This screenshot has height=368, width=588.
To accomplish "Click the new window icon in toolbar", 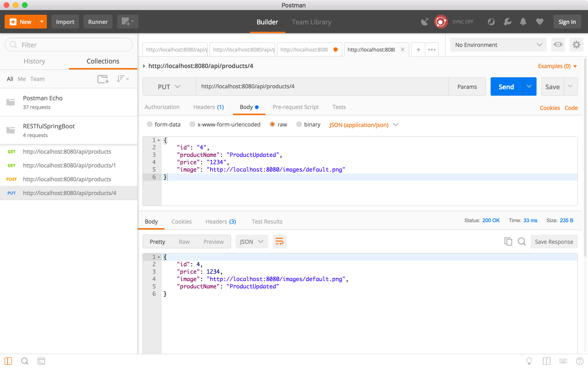I will pyautogui.click(x=127, y=22).
